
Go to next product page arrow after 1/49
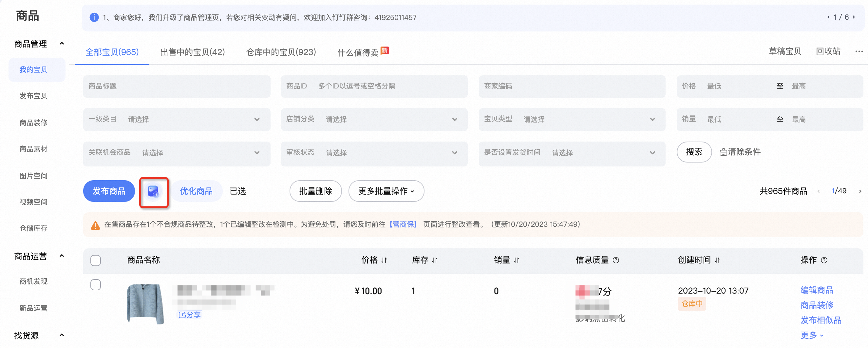(860, 191)
